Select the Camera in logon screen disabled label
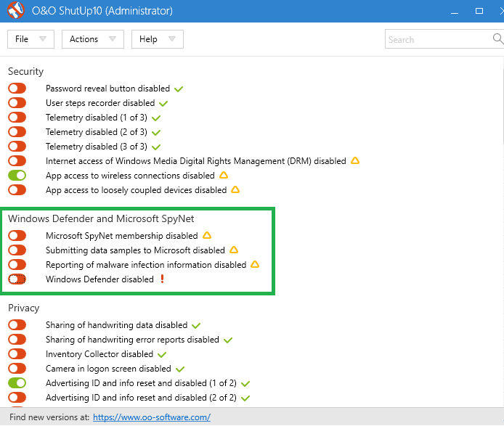The image size is (504, 426). [x=108, y=369]
